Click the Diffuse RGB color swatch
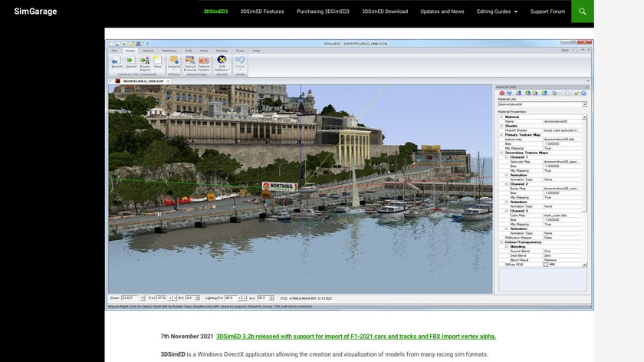This screenshot has height=362, width=644. [547, 265]
